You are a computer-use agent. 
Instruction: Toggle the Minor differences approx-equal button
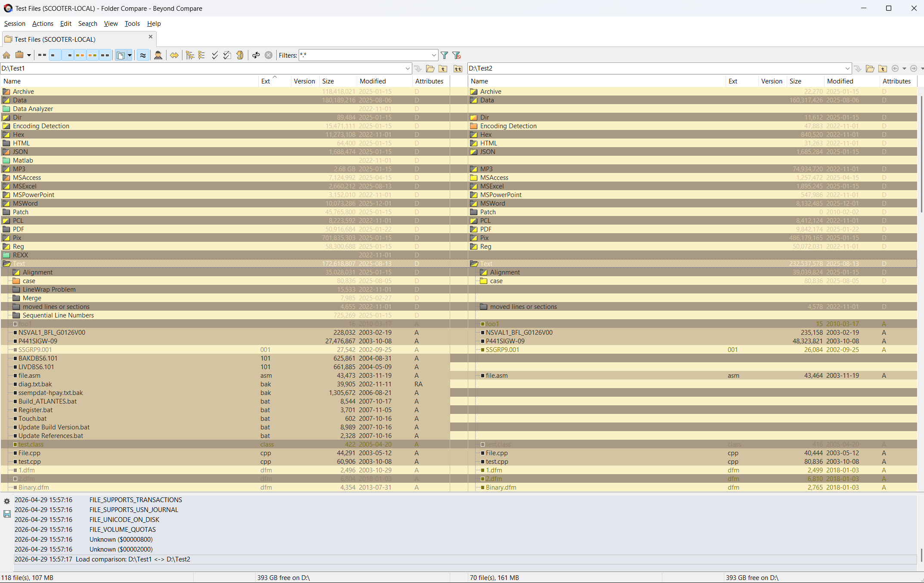coord(143,55)
